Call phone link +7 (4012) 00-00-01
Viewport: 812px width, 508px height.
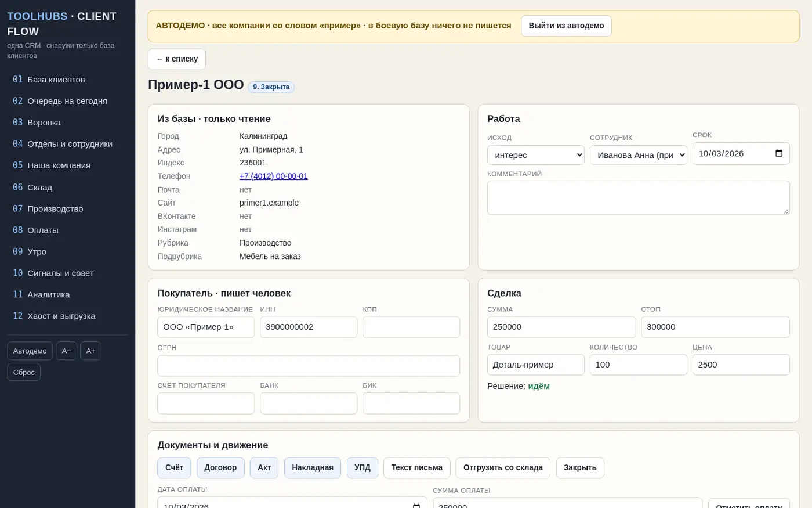[x=274, y=176]
